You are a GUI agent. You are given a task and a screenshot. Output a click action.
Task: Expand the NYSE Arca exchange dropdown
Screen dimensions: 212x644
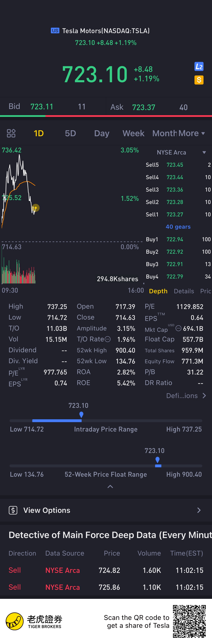click(204, 152)
